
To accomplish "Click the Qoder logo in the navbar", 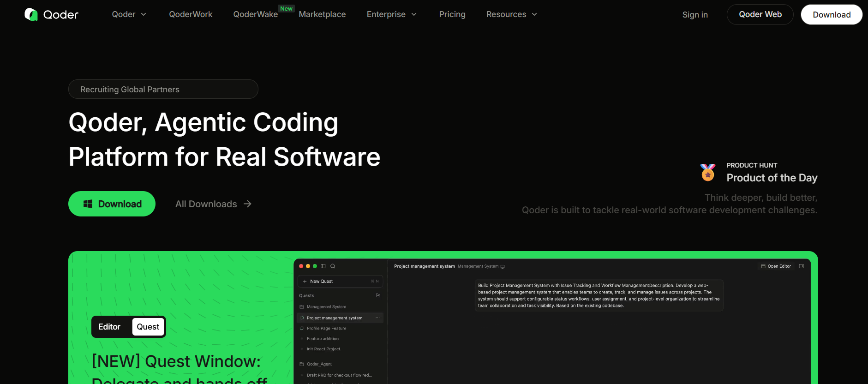I will 51,15.
